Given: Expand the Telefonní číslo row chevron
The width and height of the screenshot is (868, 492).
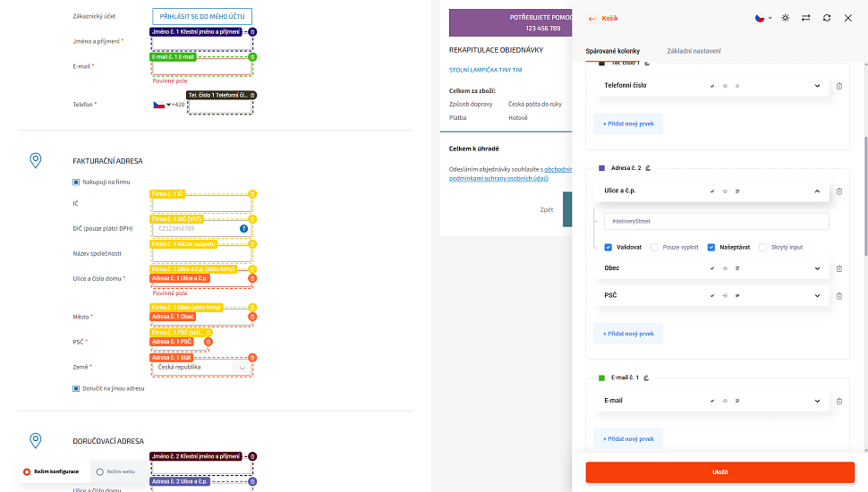Looking at the screenshot, I should [817, 86].
